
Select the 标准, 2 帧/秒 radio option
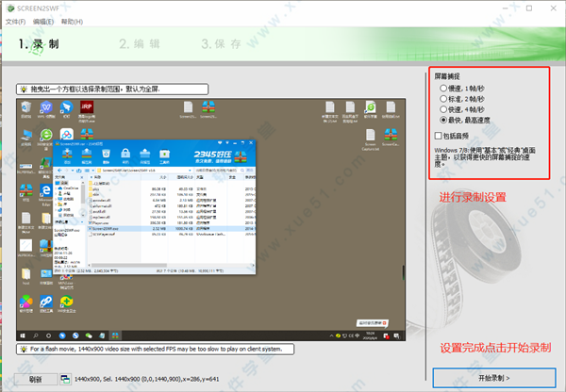[x=444, y=98]
